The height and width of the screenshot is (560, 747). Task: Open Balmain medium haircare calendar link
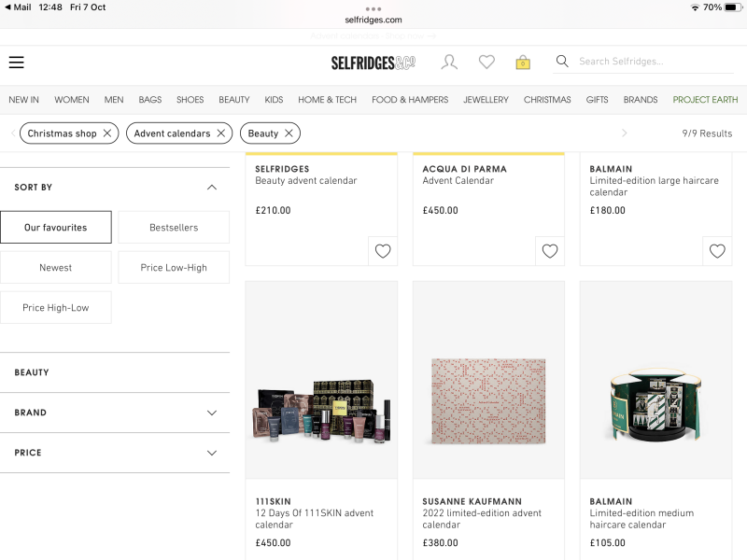coord(641,519)
